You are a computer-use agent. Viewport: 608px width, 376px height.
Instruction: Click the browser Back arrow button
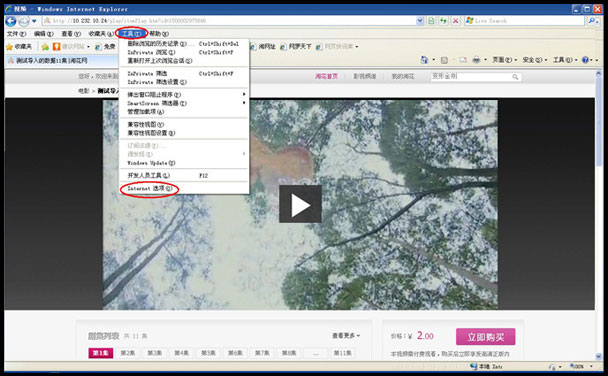[x=11, y=21]
